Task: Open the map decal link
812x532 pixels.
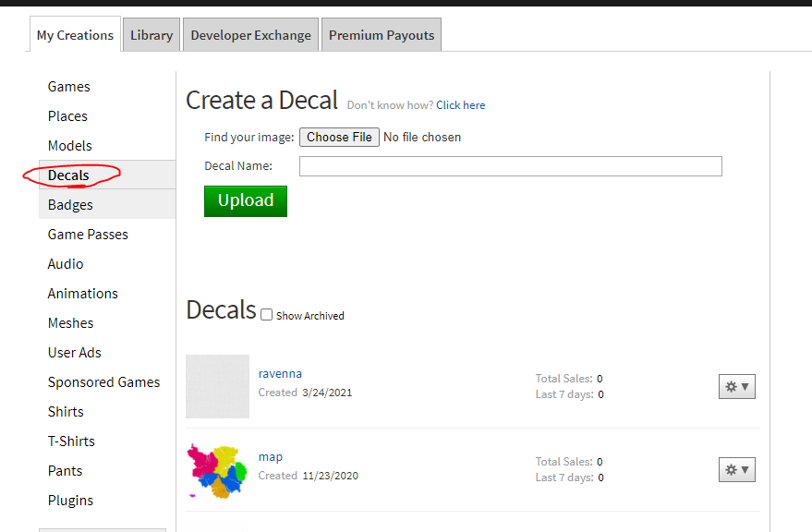Action: coord(271,457)
